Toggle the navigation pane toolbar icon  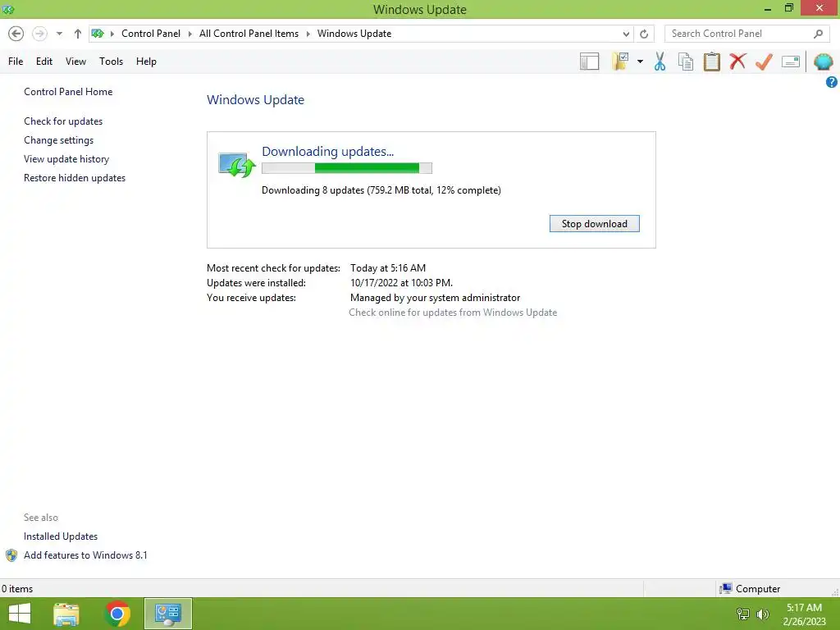pos(589,62)
